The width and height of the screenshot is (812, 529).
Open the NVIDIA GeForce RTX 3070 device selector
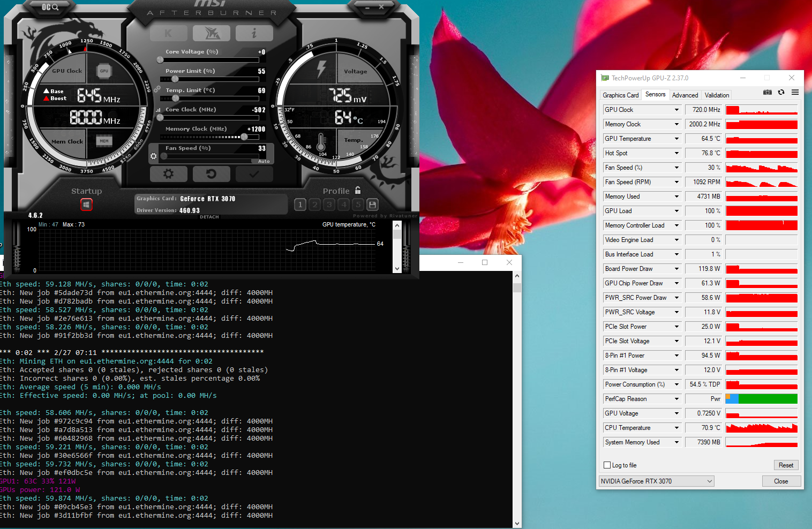pos(656,481)
